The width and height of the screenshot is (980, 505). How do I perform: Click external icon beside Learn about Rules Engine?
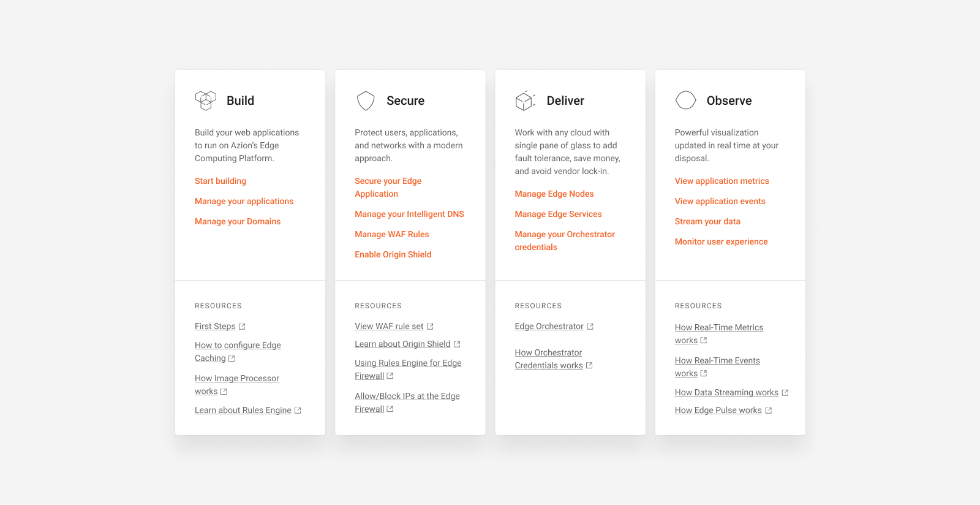(x=298, y=411)
